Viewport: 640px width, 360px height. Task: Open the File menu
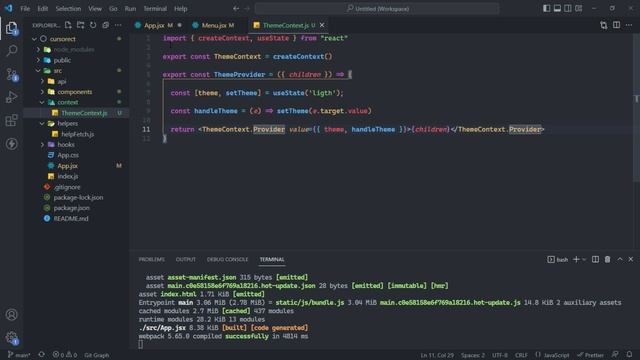[x=25, y=9]
